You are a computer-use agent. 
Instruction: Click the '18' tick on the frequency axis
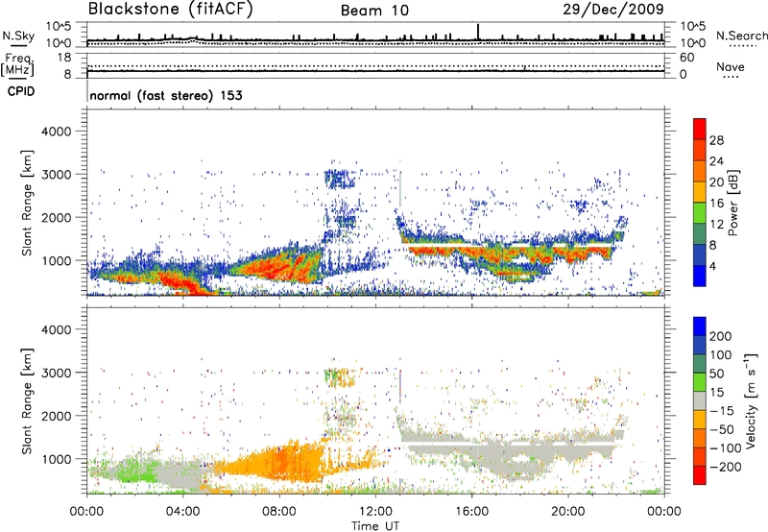(x=64, y=58)
